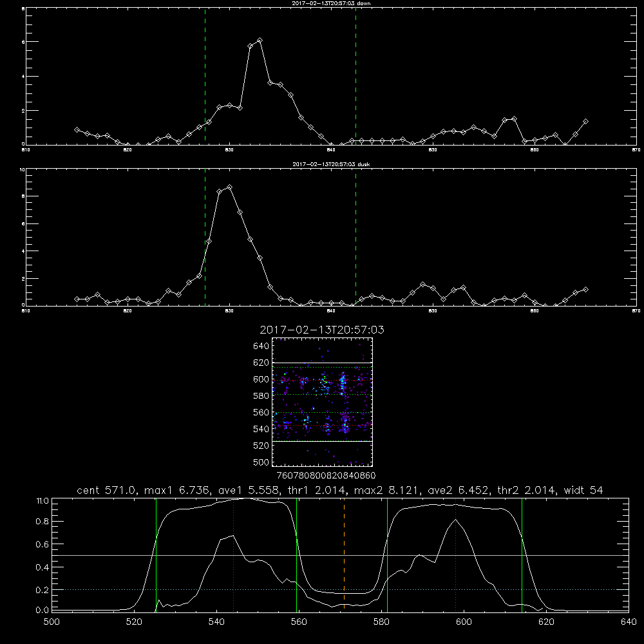Screen dimensions: 644x644
Task: Click the green vertical line near 525 in bottom plot
Action: [x=156, y=555]
